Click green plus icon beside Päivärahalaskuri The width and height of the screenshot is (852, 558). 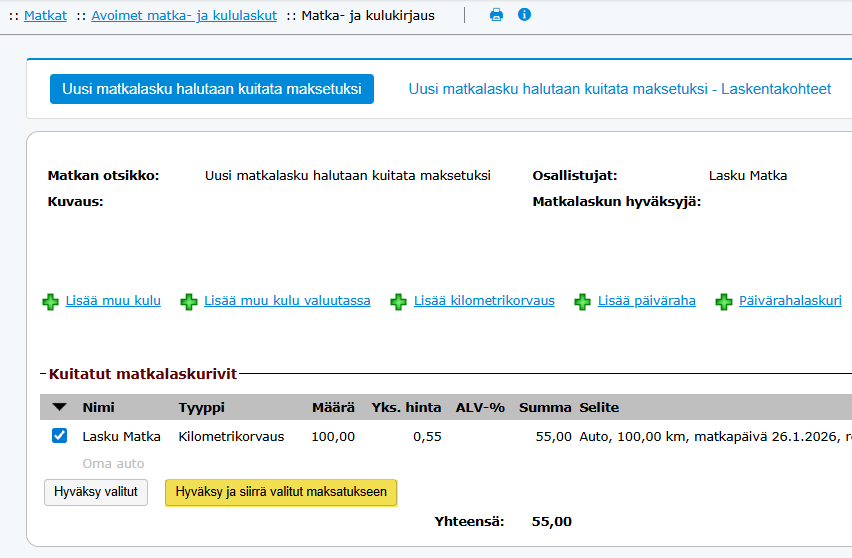pos(724,302)
